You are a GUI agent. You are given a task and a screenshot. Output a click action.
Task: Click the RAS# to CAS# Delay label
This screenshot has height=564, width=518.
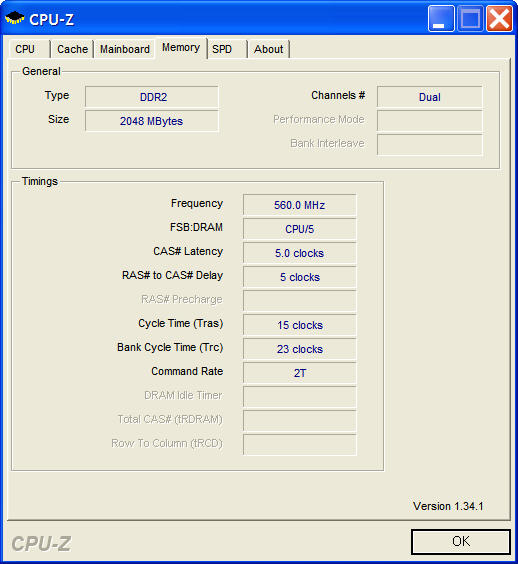[173, 275]
